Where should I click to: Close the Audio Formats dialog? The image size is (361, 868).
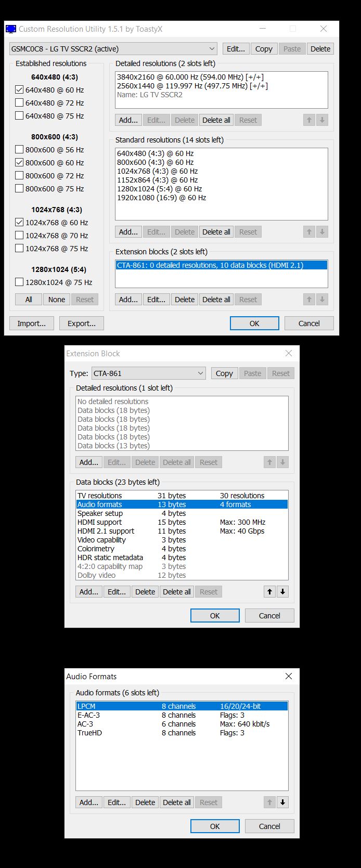click(289, 676)
